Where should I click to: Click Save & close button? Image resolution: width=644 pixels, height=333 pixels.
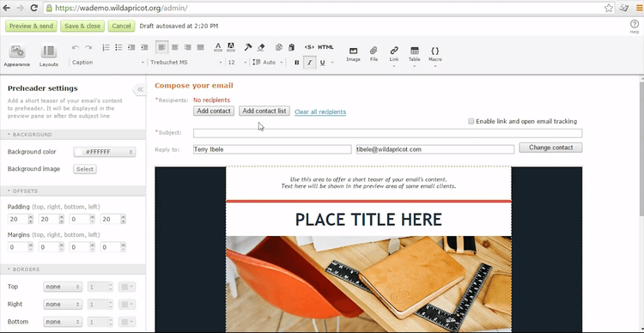coord(82,26)
